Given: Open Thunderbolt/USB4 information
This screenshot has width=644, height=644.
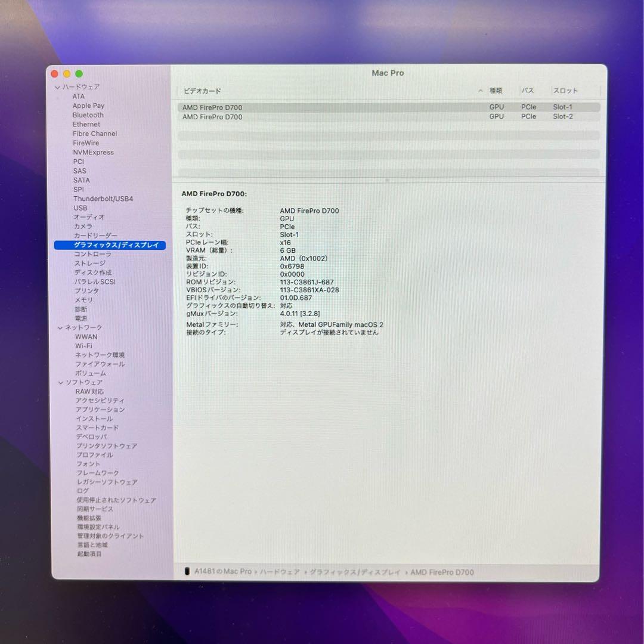Looking at the screenshot, I should (103, 199).
